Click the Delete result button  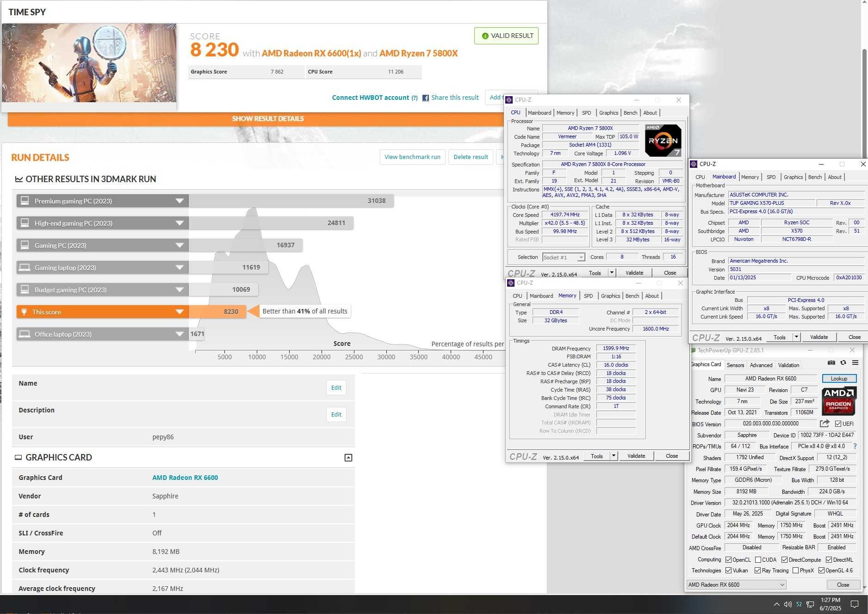471,157
